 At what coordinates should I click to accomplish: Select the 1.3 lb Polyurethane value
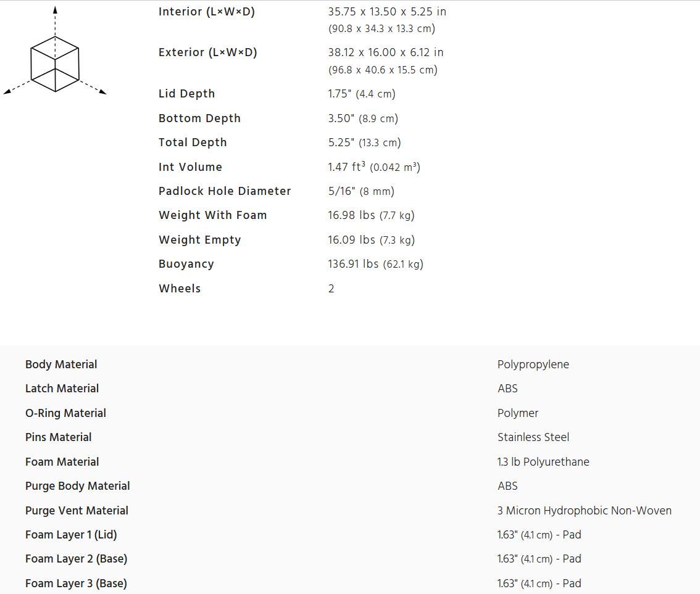click(x=543, y=462)
